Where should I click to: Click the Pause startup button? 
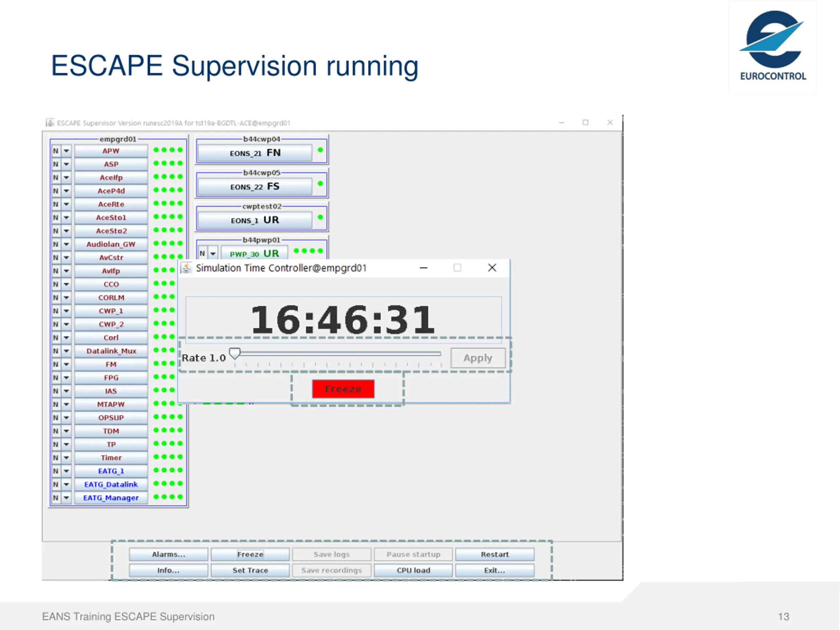413,554
